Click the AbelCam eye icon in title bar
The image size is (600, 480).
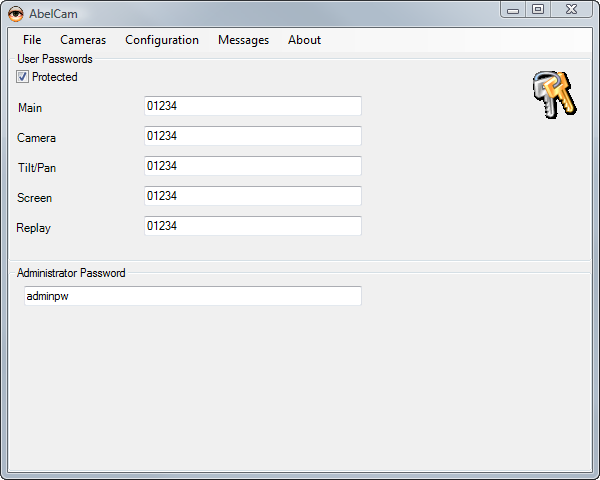[x=16, y=14]
